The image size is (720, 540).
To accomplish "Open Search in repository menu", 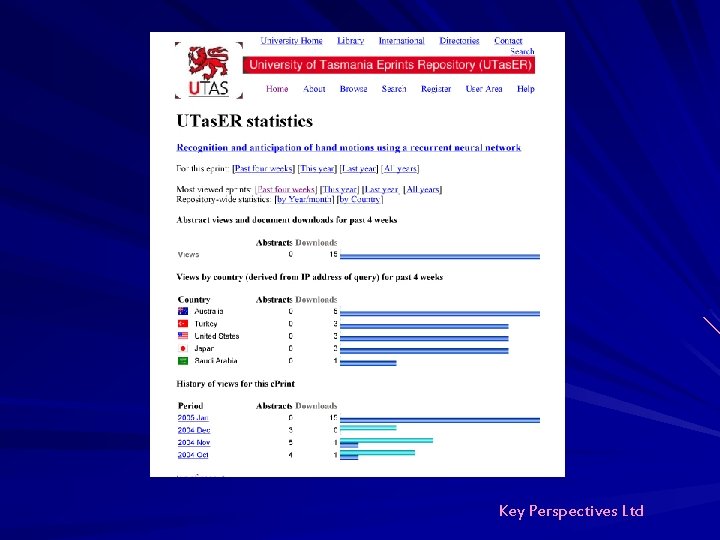I will [x=394, y=89].
